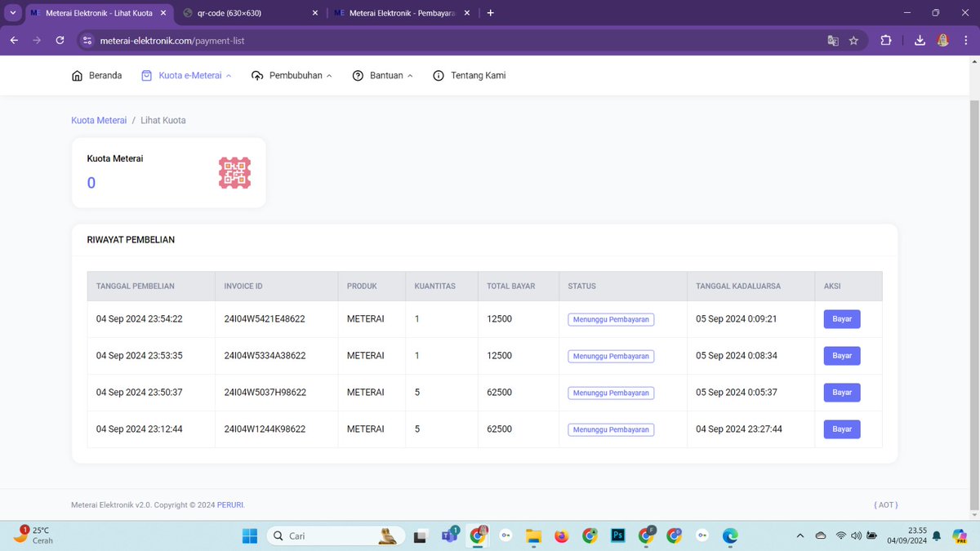Open a new browser tab with plus
The image size is (980, 551).
[x=490, y=12]
